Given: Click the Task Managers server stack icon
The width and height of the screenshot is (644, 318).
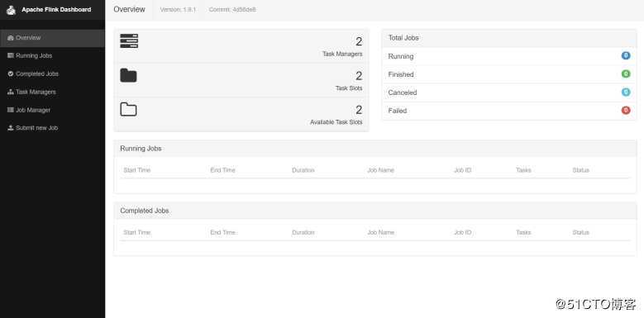Looking at the screenshot, I should coord(129,41).
